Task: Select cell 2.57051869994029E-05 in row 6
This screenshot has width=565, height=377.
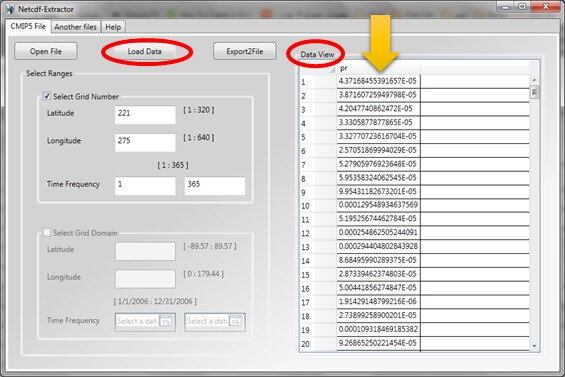Action: coord(378,150)
